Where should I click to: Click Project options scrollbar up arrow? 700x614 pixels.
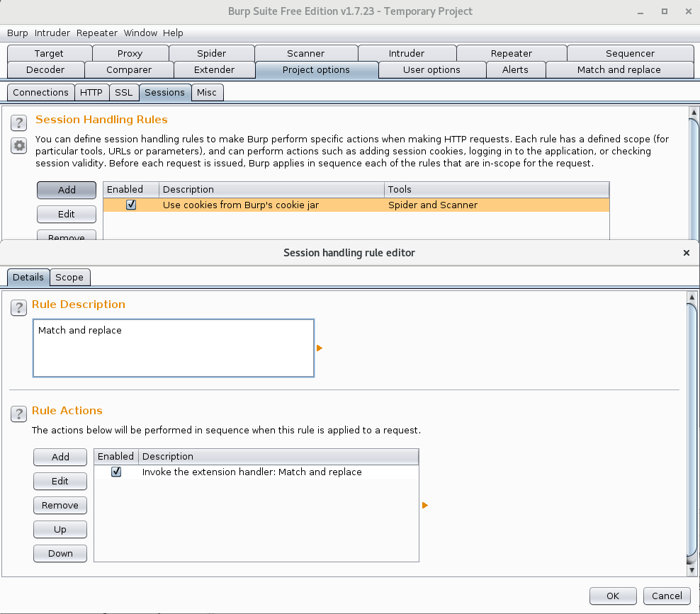694,112
